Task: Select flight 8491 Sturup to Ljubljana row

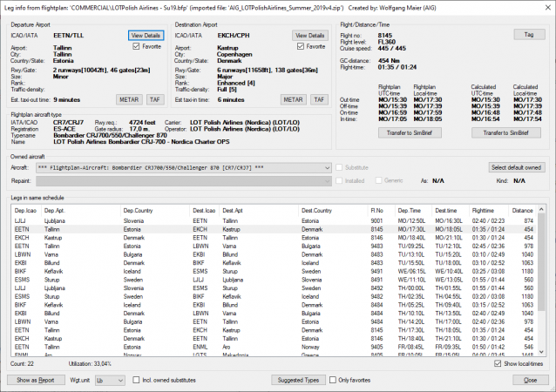Action: coord(275,280)
